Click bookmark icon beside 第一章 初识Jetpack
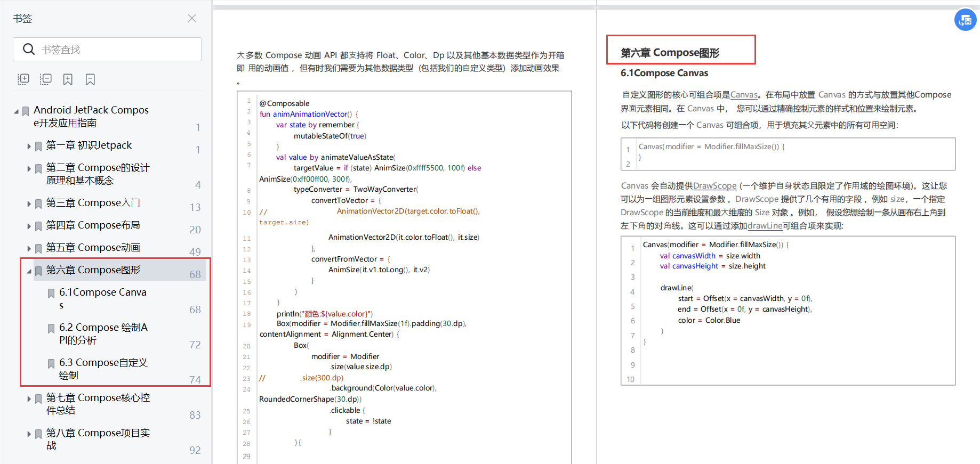This screenshot has height=464, width=980. pos(38,146)
